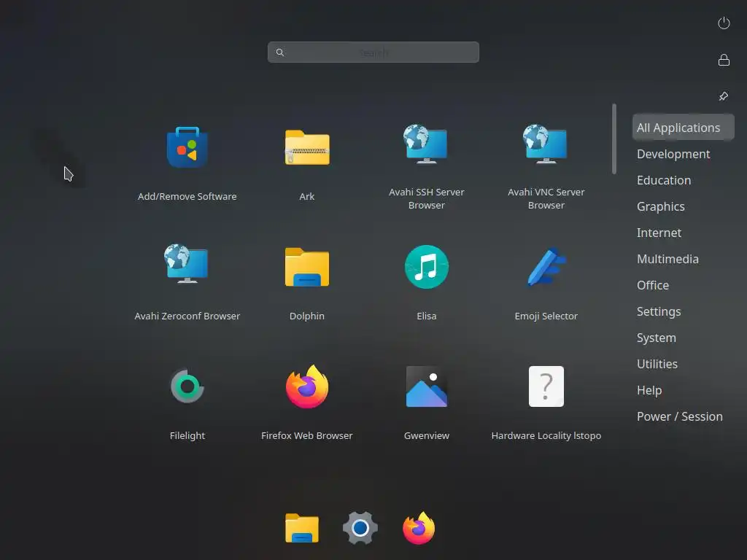Select the Power / Session category

click(679, 416)
